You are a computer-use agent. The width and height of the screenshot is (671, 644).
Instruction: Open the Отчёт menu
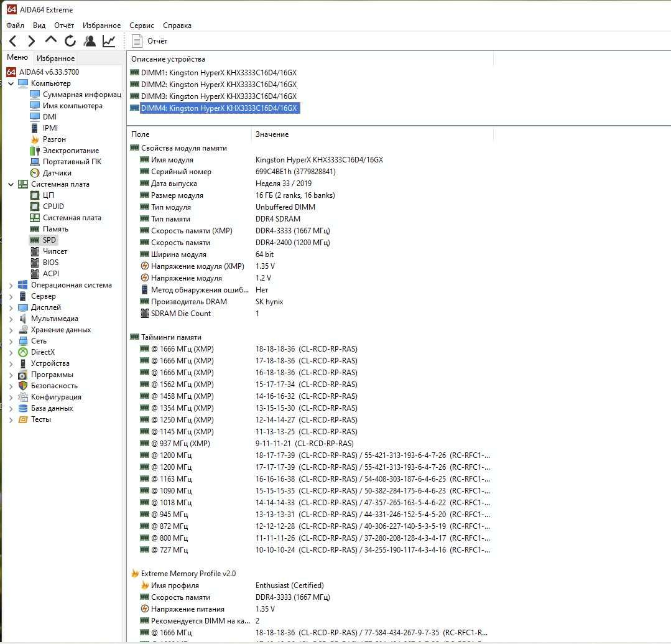pos(64,26)
